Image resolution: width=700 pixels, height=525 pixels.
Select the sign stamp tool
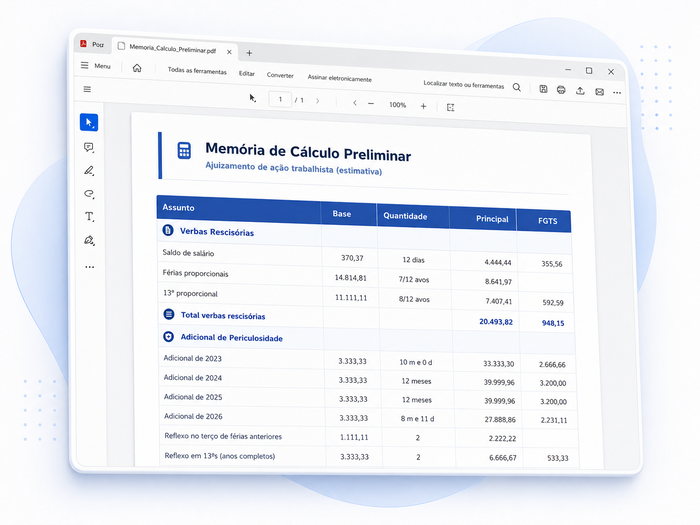(x=89, y=240)
